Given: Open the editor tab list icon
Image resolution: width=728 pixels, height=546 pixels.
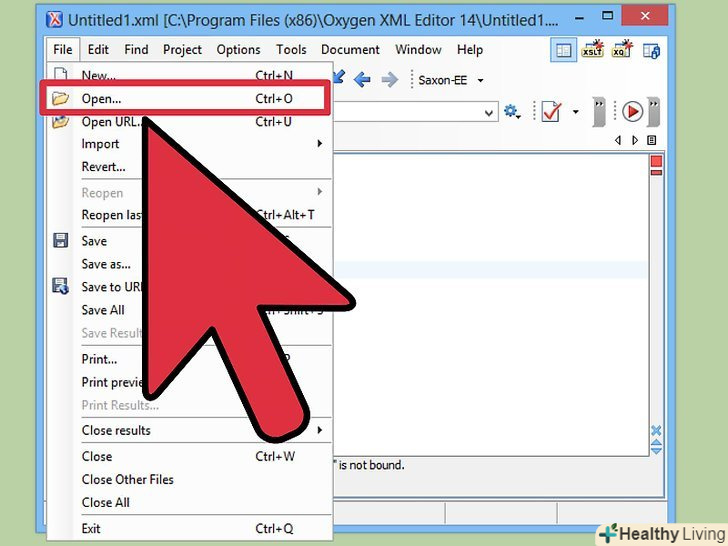Looking at the screenshot, I should coord(652,140).
